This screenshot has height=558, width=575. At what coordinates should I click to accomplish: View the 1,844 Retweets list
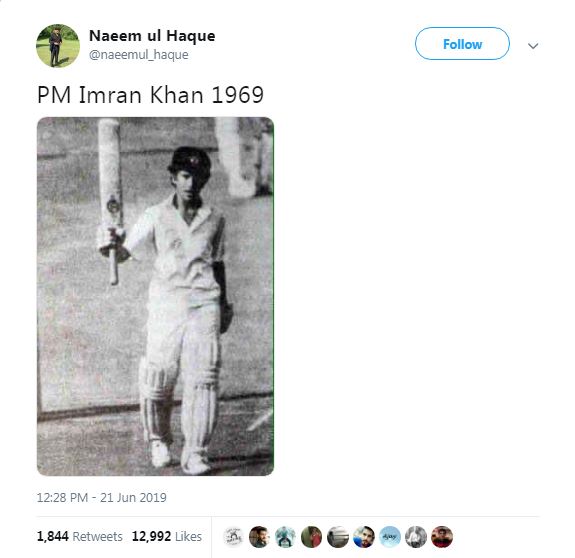pos(80,536)
